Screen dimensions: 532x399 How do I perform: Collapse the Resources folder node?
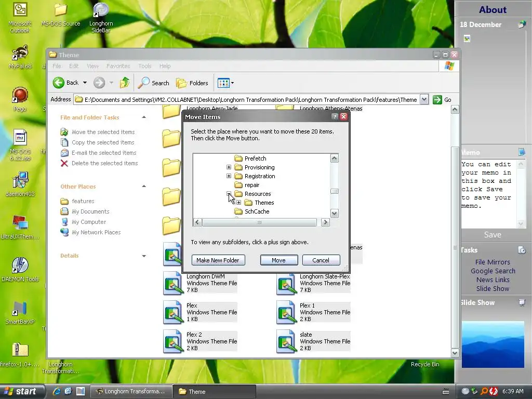coord(229,194)
